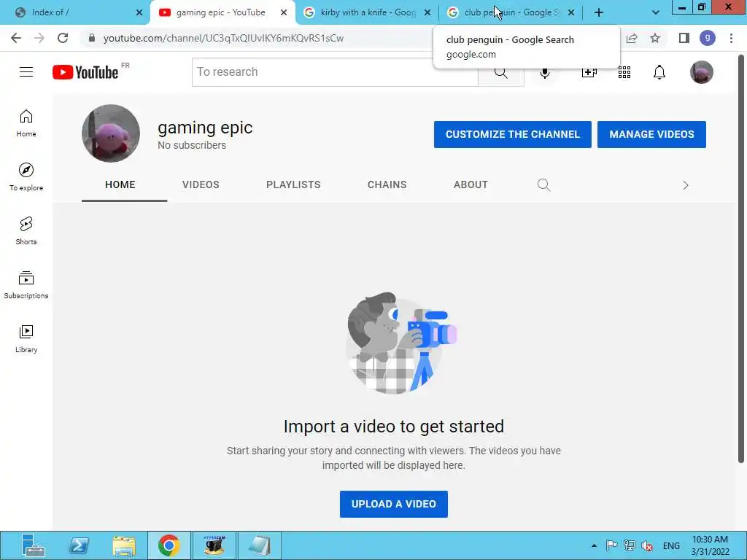Close the kirby with a knife tab
Viewport: 747px width, 560px height.
(427, 12)
